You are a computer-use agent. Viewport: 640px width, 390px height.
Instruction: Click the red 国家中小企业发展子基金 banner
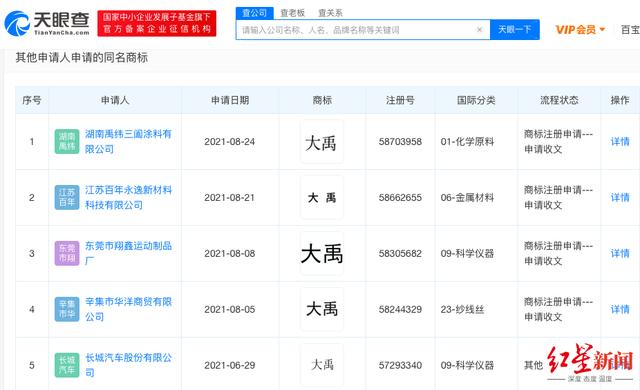(157, 23)
